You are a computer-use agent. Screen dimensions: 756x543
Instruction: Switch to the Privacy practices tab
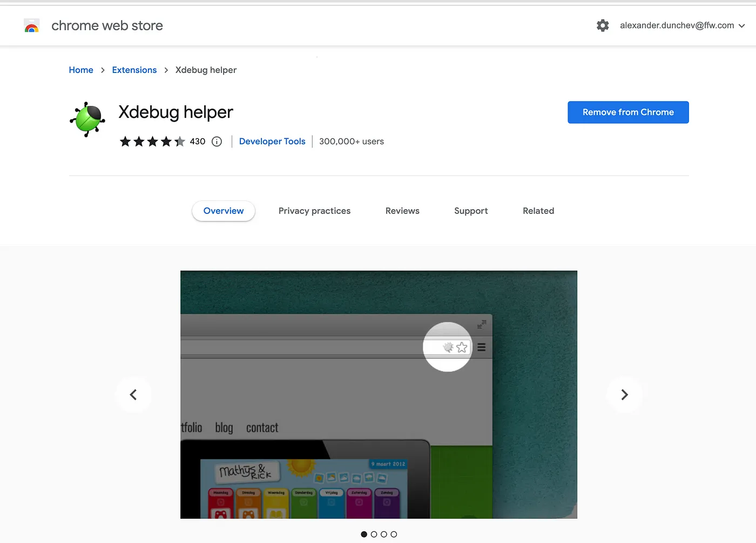tap(314, 211)
